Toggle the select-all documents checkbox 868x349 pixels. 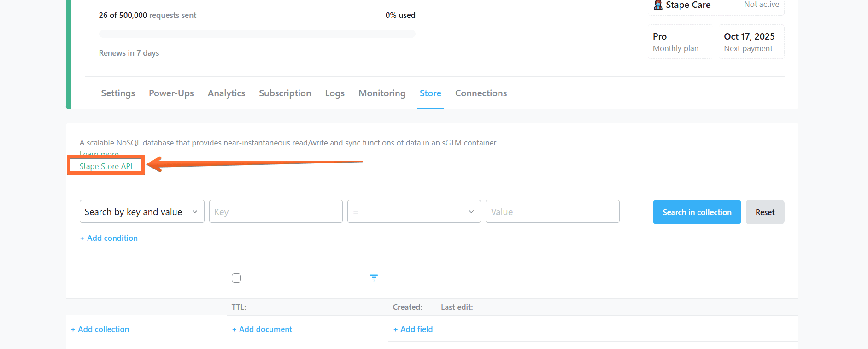pyautogui.click(x=236, y=278)
